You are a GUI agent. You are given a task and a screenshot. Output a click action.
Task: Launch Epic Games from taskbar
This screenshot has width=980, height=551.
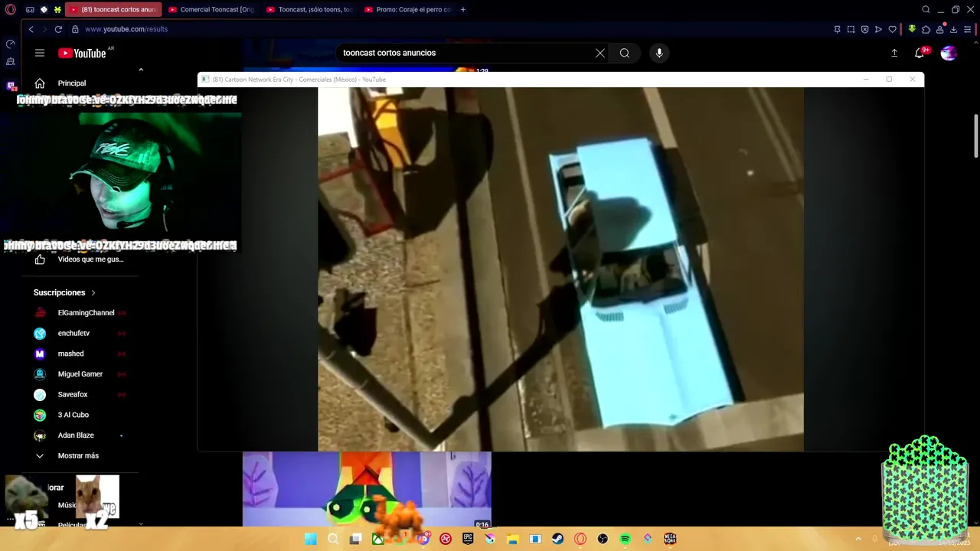coord(468,539)
